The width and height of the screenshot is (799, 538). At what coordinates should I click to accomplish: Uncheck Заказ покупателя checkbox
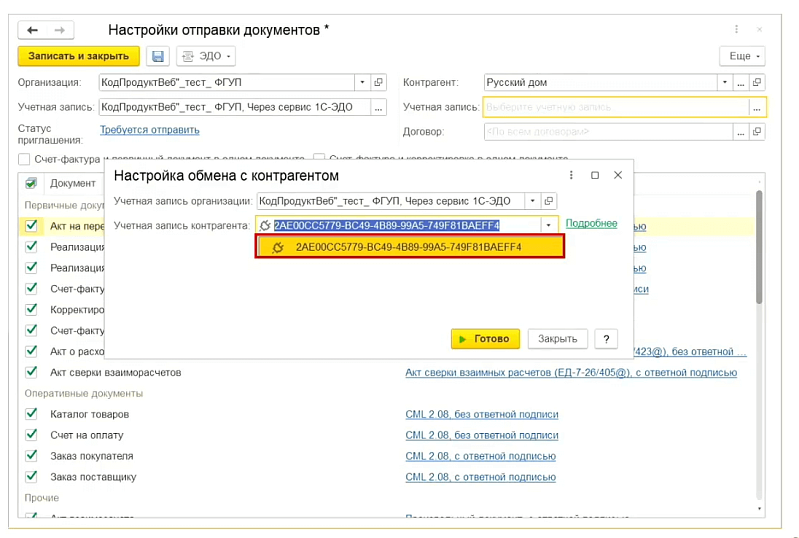[31, 455]
